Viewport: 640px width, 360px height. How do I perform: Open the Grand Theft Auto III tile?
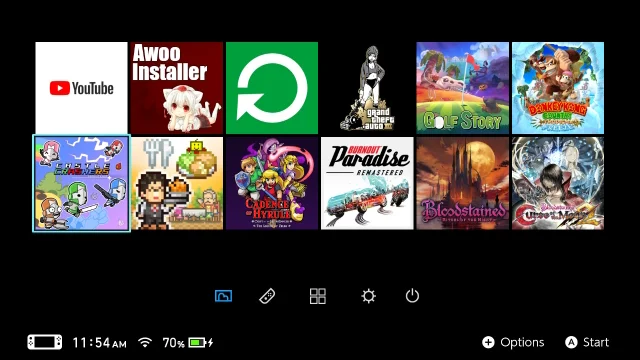[367, 88]
